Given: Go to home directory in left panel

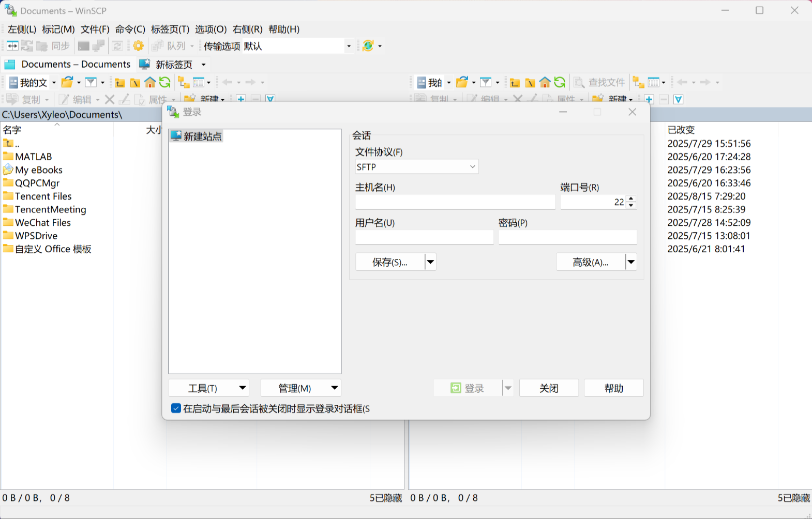Looking at the screenshot, I should pyautogui.click(x=150, y=83).
